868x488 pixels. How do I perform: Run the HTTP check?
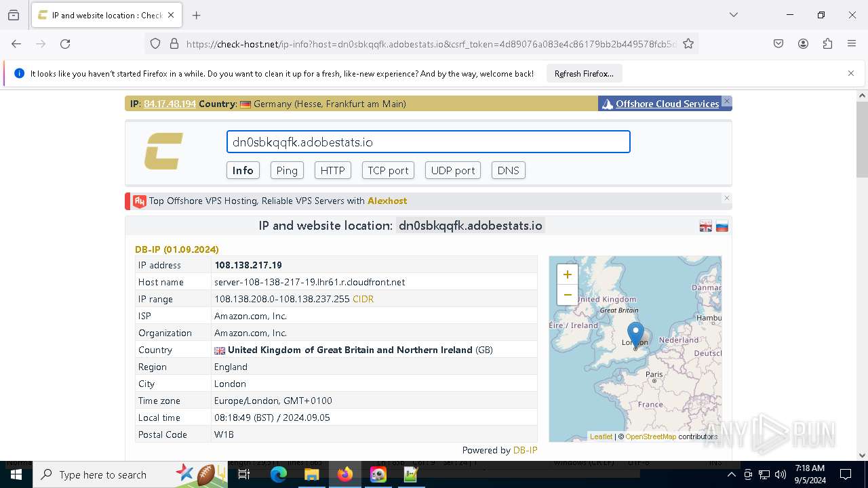coord(332,170)
